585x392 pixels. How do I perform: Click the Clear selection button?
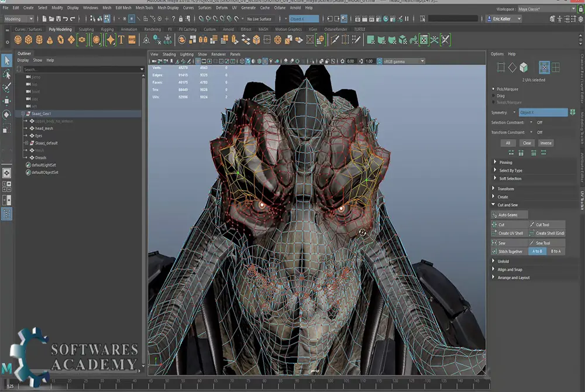coord(527,143)
